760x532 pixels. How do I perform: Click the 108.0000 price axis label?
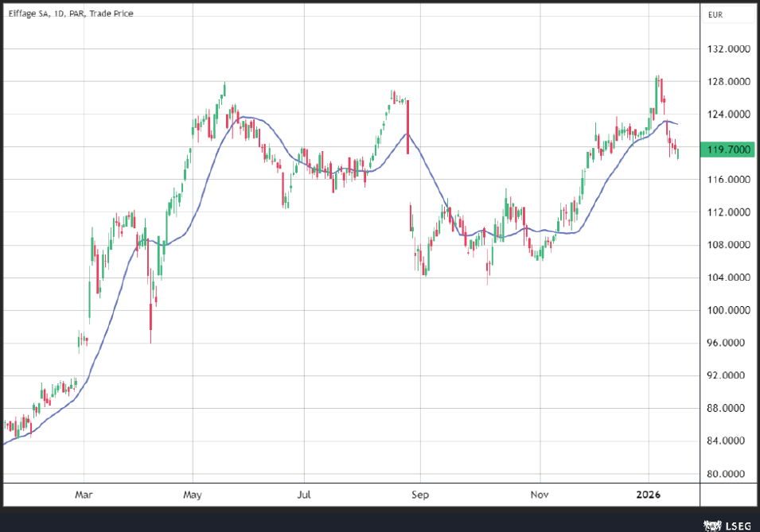click(728, 245)
